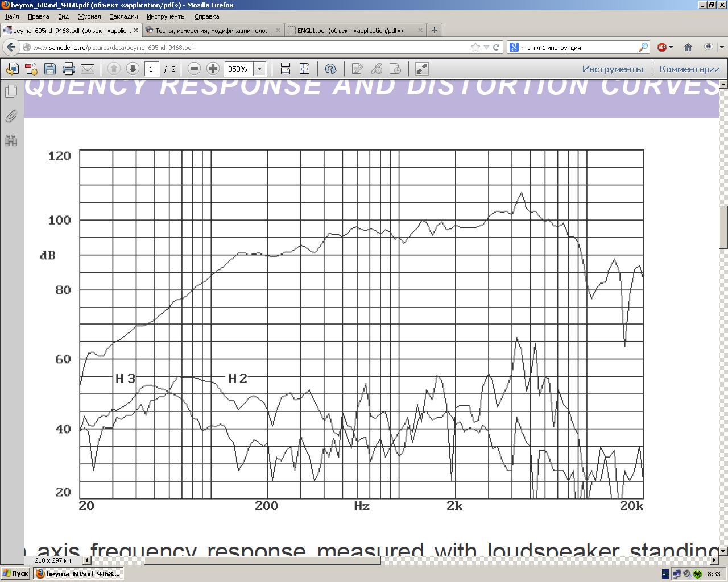Close the ENGL1.pdf tab
Image resolution: width=728 pixels, height=582 pixels.
coord(420,30)
